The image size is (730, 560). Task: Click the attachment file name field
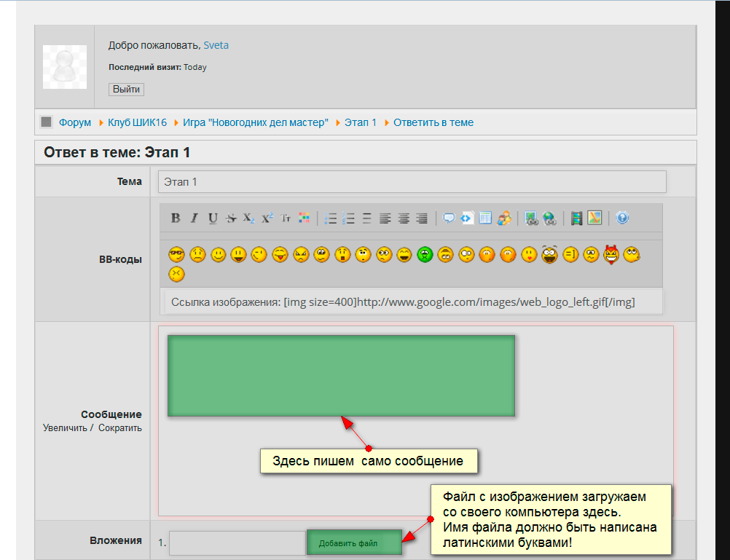pos(238,543)
